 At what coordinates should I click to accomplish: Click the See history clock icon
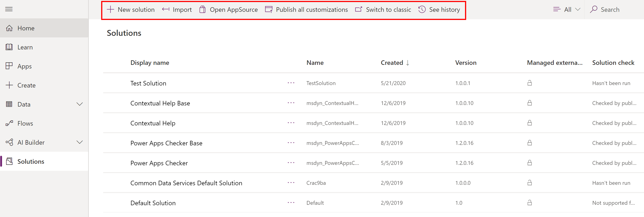click(422, 10)
